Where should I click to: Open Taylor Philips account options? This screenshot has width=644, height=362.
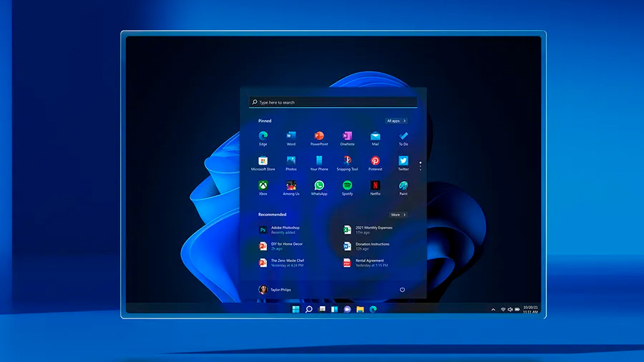(x=275, y=290)
